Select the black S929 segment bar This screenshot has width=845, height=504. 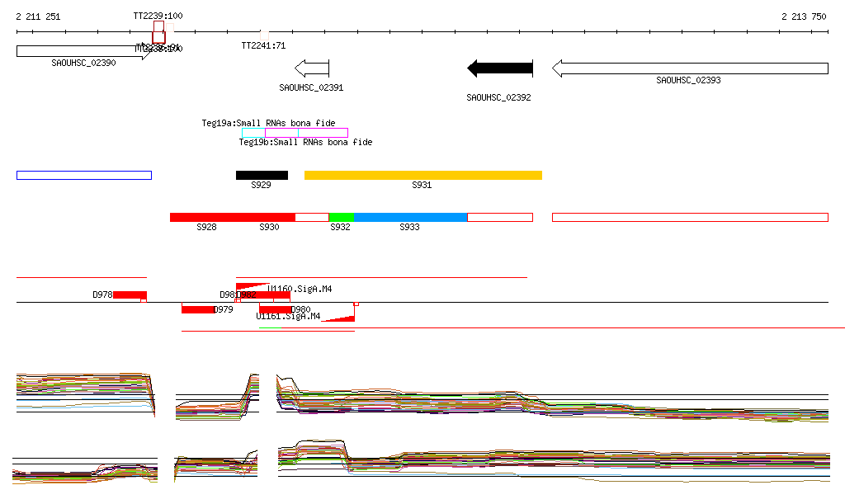pos(262,175)
